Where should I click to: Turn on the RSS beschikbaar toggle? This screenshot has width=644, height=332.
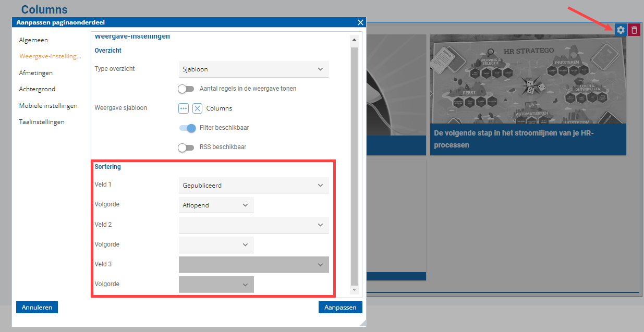(x=186, y=147)
